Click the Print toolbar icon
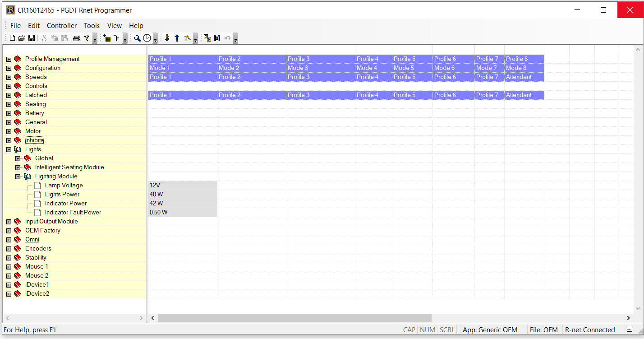 pos(77,38)
